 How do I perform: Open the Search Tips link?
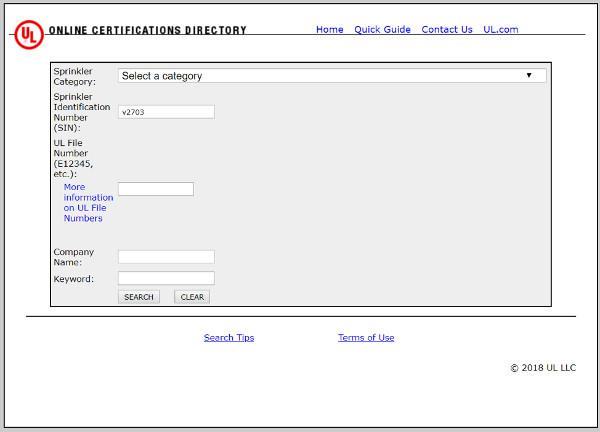(x=229, y=337)
